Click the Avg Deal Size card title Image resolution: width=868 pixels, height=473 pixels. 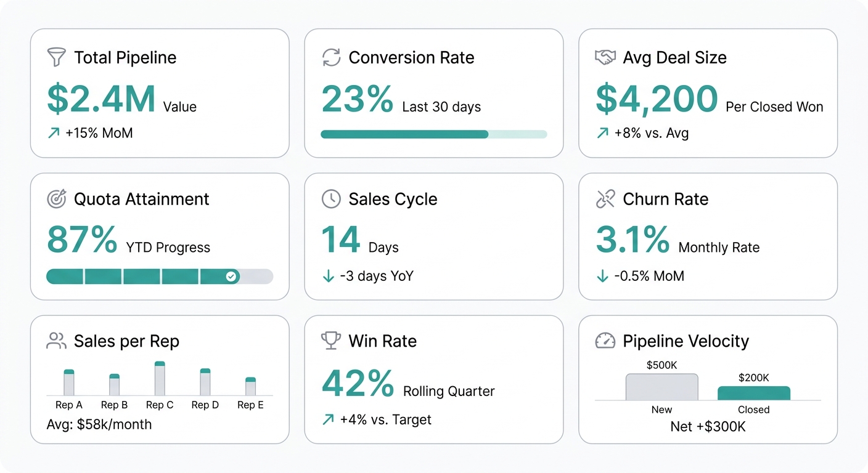coord(674,58)
